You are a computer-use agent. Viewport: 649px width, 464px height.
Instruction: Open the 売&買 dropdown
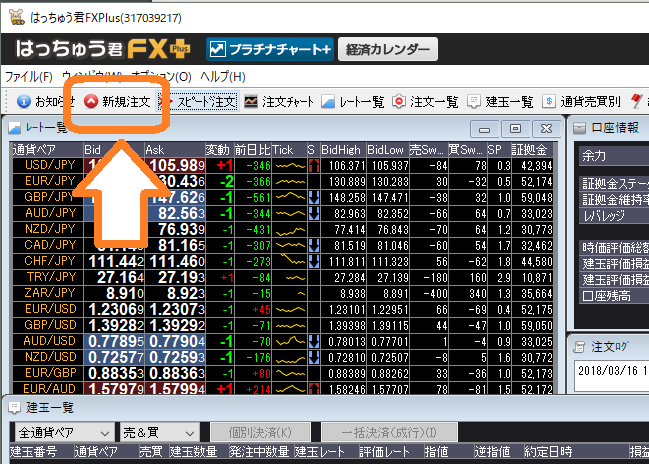pos(159,433)
